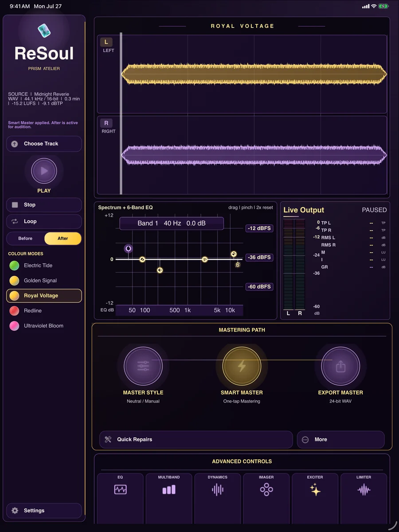Screen dimensions: 399x532
Task: Click the 9:41 AM clock
Action: [x=20, y=7]
